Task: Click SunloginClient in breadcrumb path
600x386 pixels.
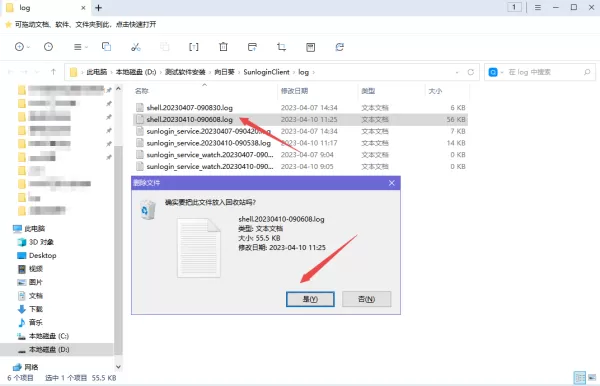Action: pos(266,72)
